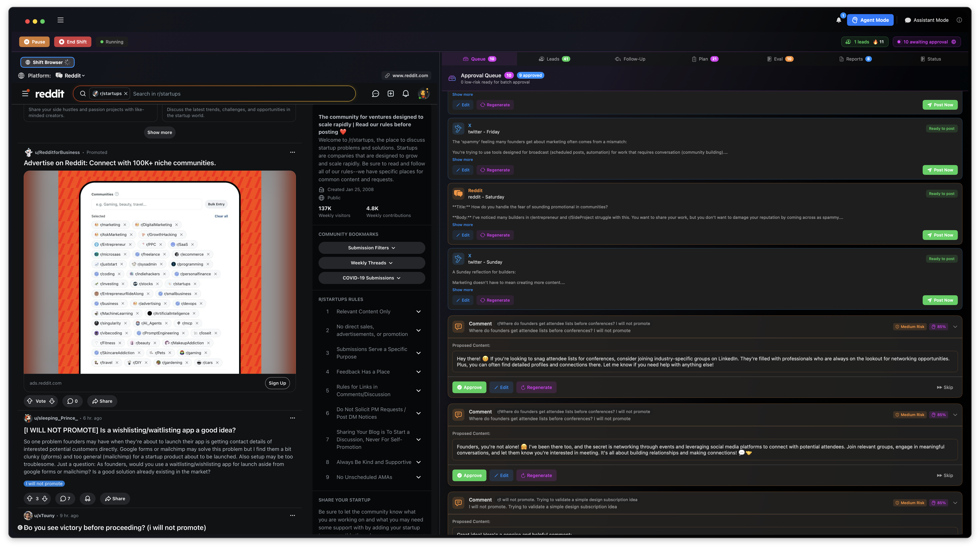Image resolution: width=980 pixels, height=548 pixels.
Task: End the current shift
Action: click(x=72, y=42)
